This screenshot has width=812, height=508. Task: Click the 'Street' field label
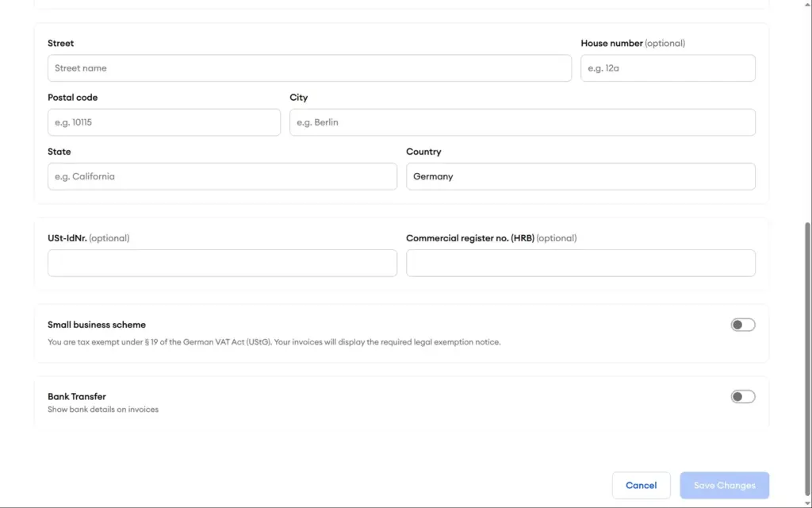coord(60,43)
